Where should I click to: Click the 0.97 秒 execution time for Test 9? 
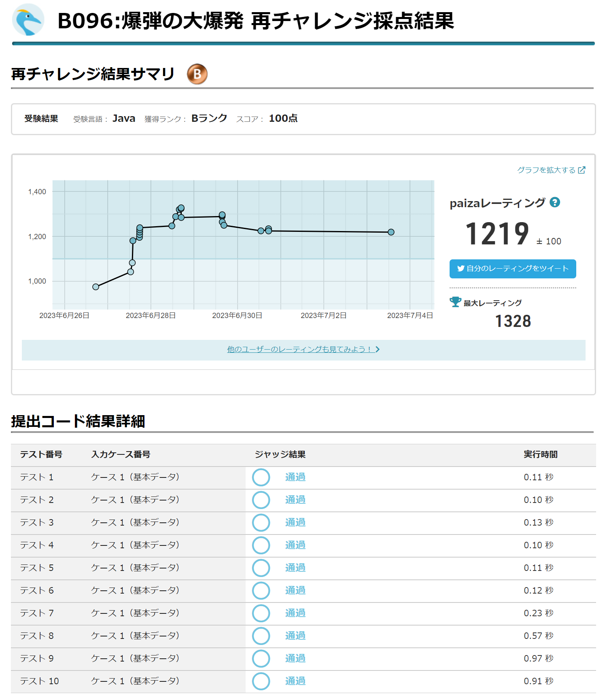point(538,659)
